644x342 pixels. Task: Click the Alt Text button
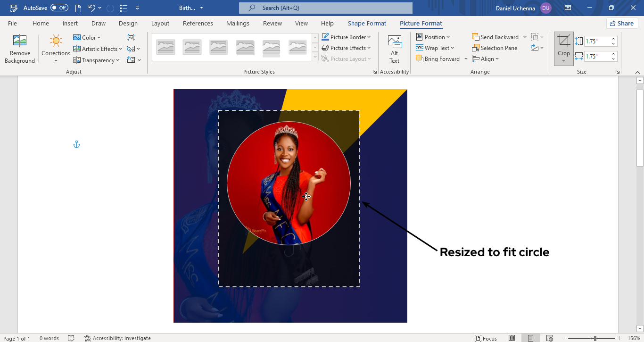[394, 49]
